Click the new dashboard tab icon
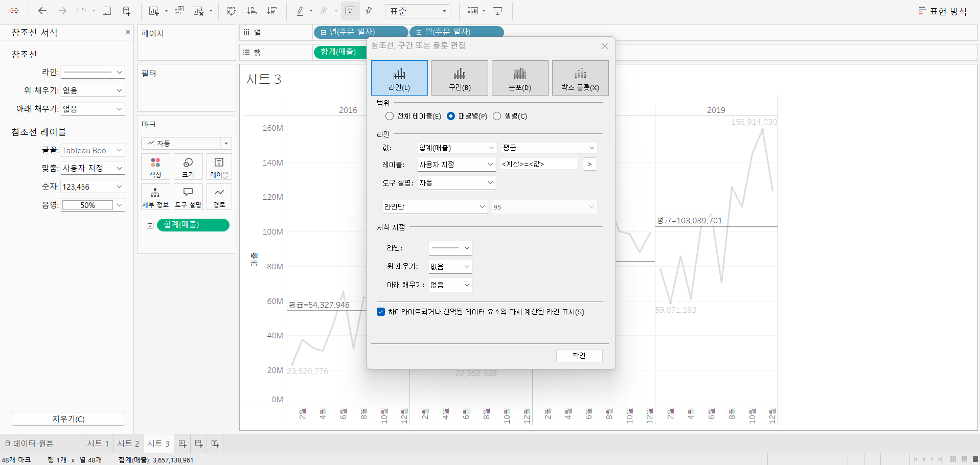 pyautogui.click(x=199, y=444)
